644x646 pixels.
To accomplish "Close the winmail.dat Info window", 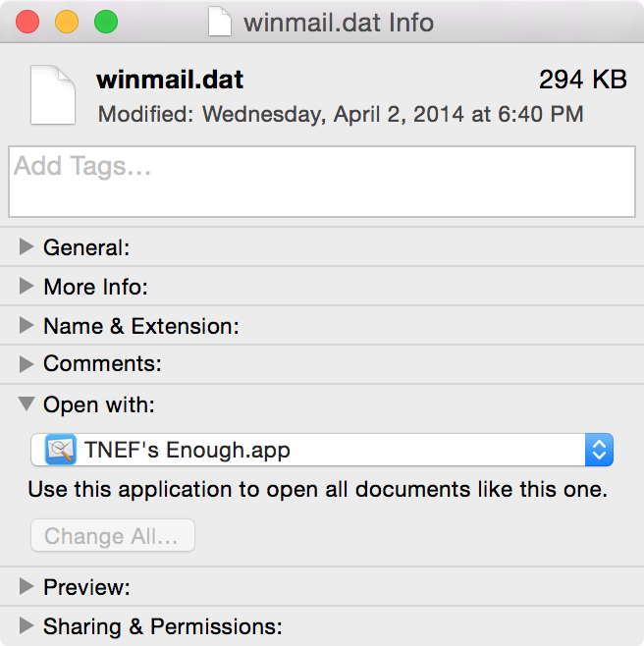I will [x=27, y=22].
